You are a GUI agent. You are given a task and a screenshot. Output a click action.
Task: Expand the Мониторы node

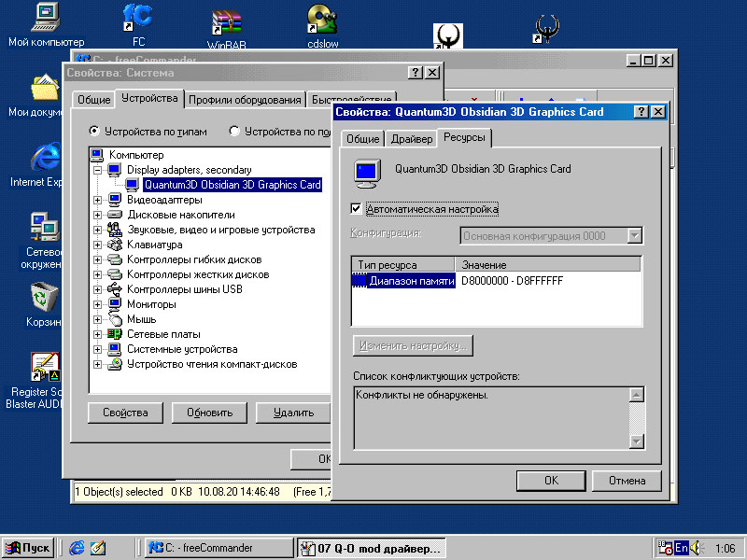[x=97, y=304]
